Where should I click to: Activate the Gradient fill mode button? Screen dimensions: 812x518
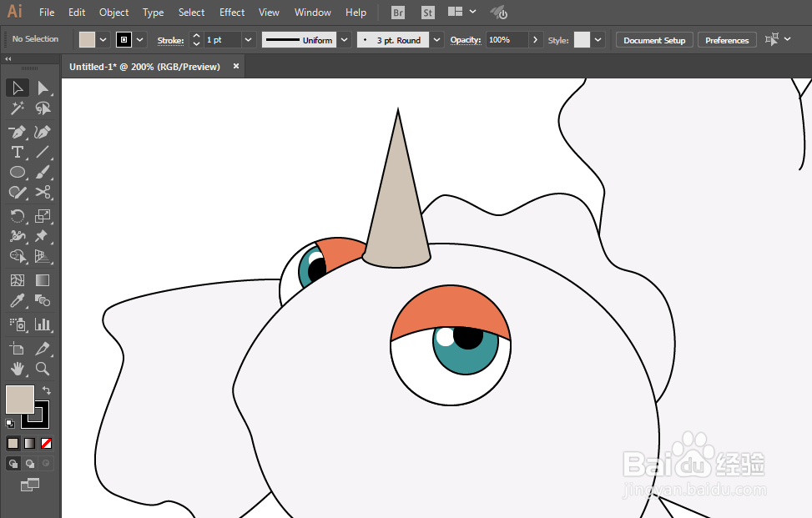click(x=29, y=444)
